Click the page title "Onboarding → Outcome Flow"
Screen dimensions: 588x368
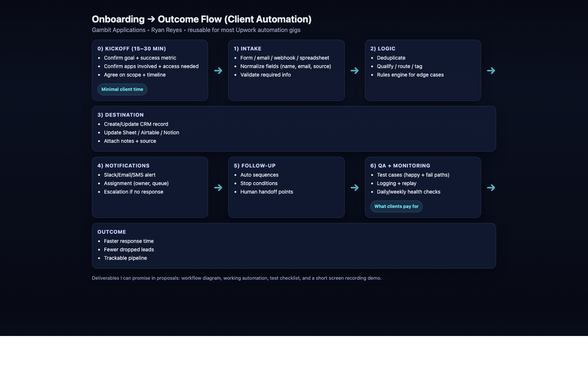tap(201, 19)
